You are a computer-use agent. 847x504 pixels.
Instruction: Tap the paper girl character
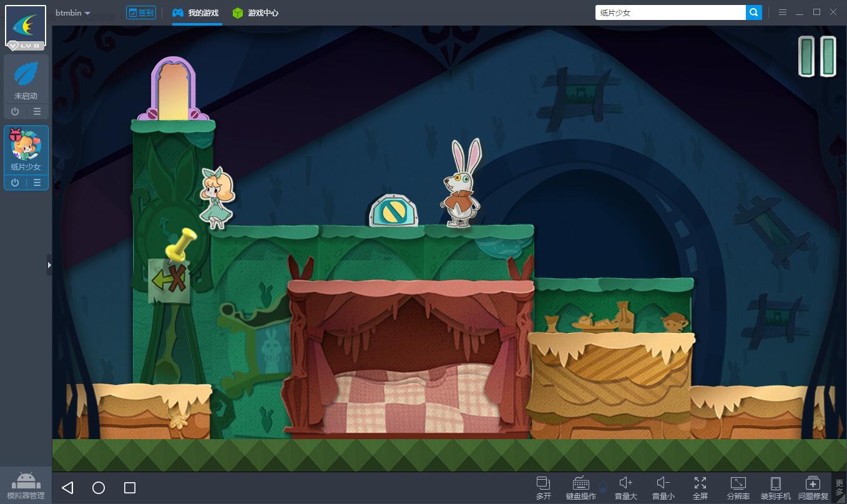(217, 198)
